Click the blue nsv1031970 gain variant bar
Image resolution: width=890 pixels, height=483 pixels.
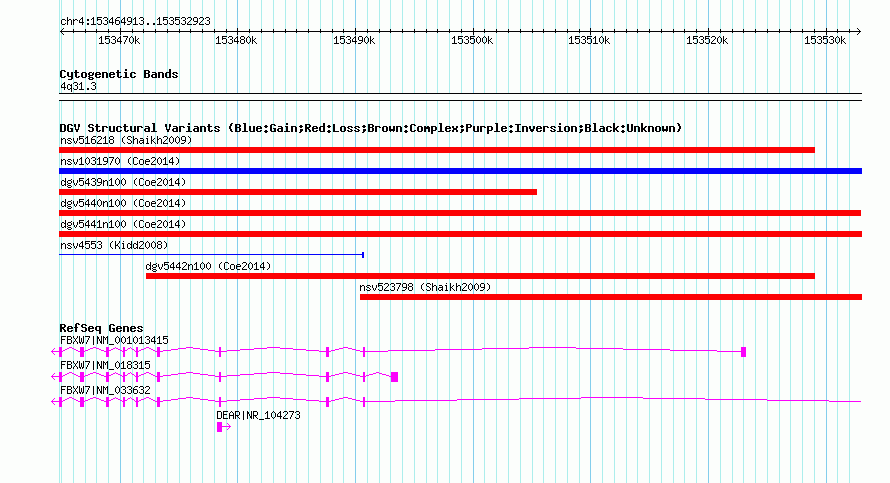[460, 171]
